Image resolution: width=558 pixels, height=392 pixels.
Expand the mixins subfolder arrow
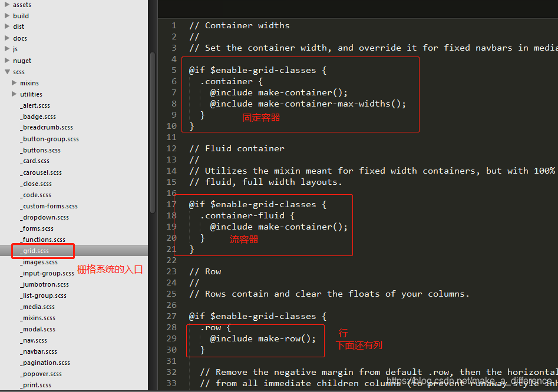click(x=14, y=83)
